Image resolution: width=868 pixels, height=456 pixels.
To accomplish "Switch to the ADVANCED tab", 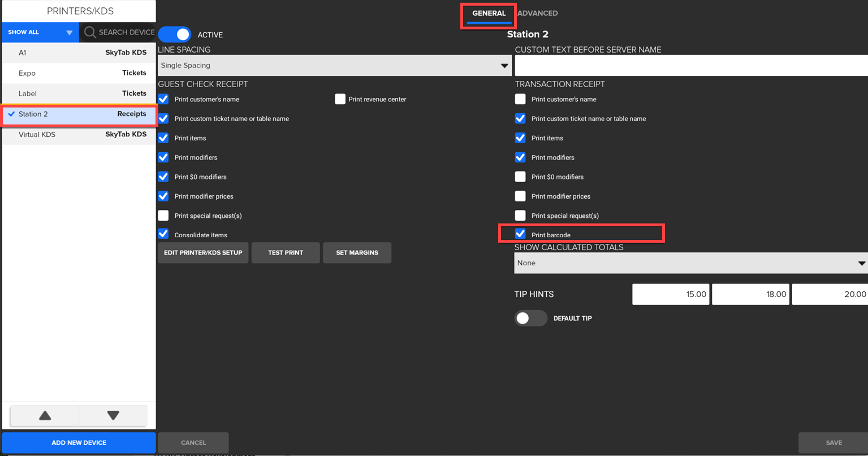I will pyautogui.click(x=537, y=13).
